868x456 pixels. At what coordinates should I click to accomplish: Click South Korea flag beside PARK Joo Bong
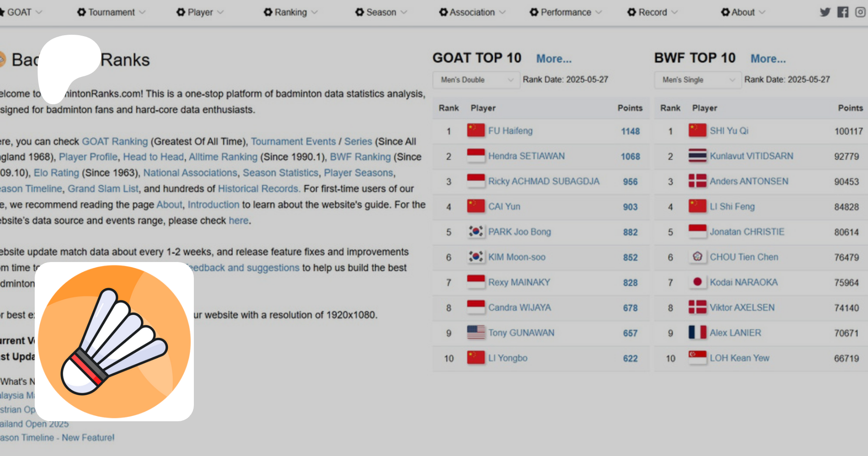(475, 232)
